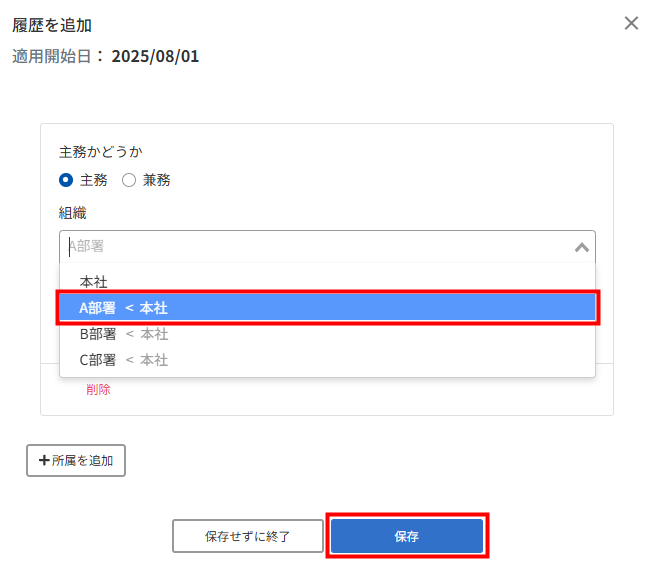The height and width of the screenshot is (563, 650).
Task: Select the 兼務 radio button
Action: [129, 180]
